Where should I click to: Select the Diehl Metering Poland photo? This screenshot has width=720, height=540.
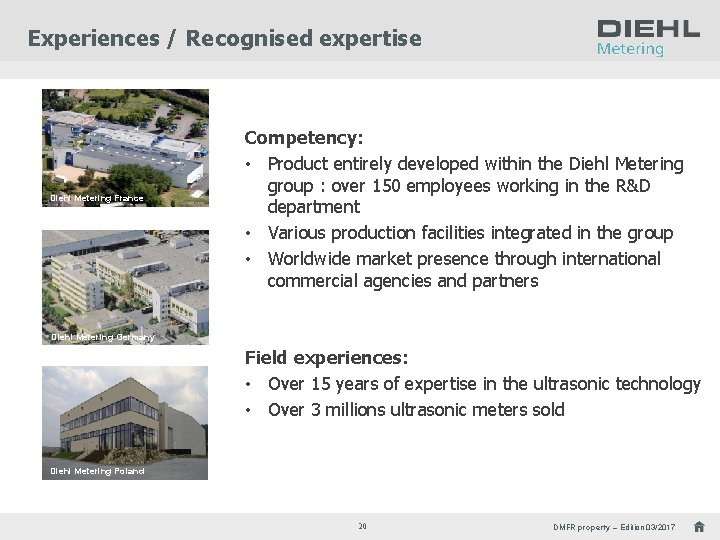click(125, 423)
